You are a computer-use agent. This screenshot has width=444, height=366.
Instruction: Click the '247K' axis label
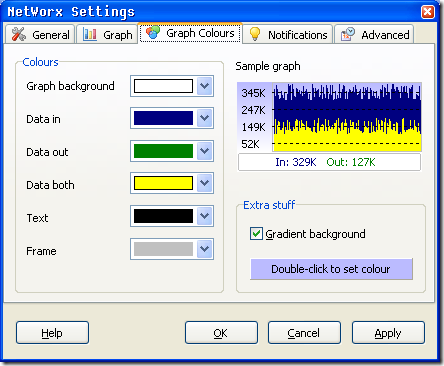[x=254, y=110]
